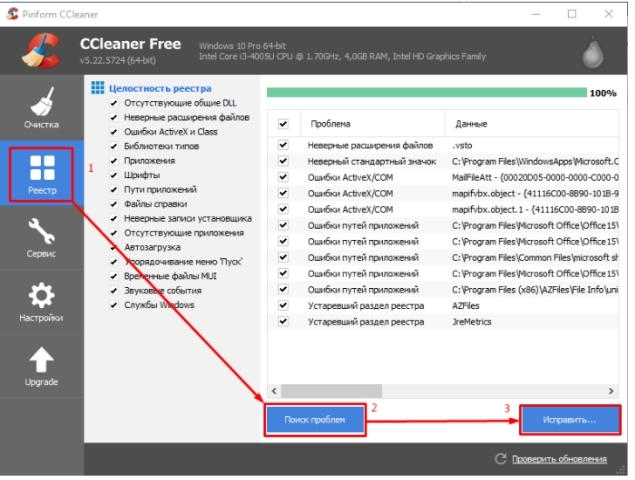Viewport: 635px width, 480px height.
Task: Click the Upgrade arrow icon
Action: [41, 359]
